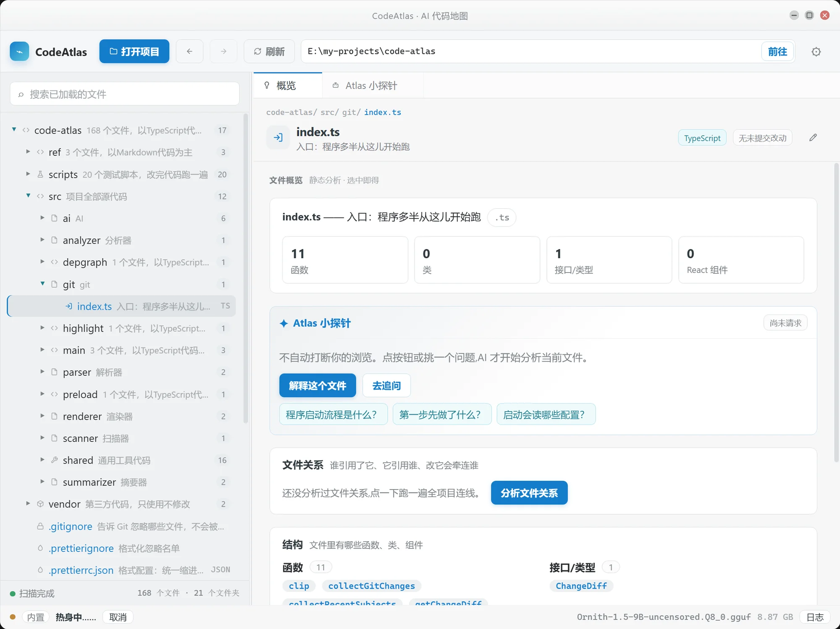Click the main panel vertical scrollbar
The height and width of the screenshot is (629, 840).
pyautogui.click(x=836, y=313)
